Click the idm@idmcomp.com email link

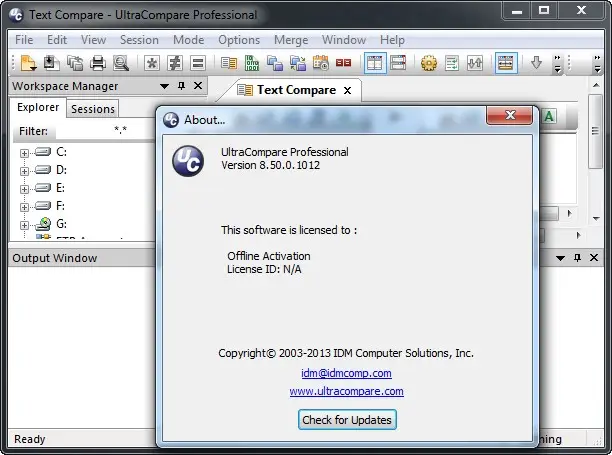coord(346,373)
